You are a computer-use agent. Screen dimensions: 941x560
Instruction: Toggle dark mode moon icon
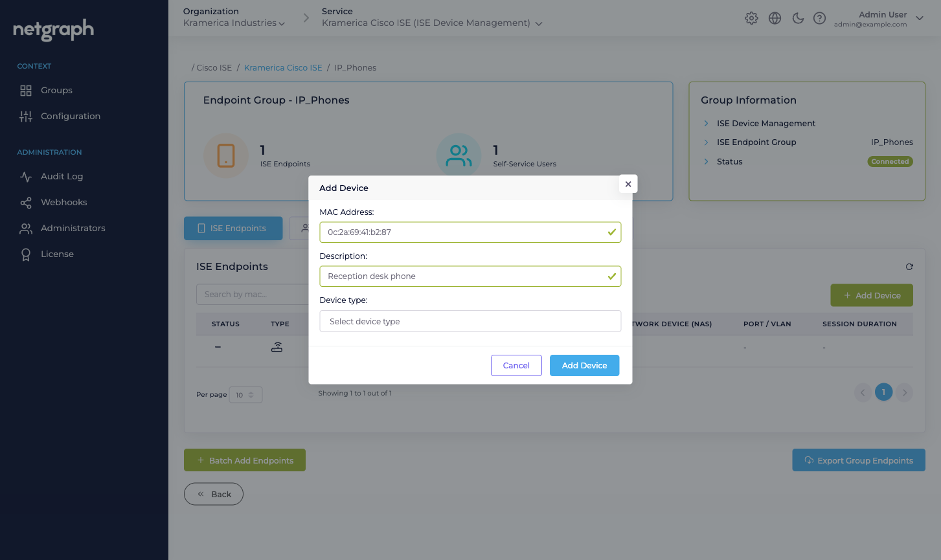click(798, 18)
